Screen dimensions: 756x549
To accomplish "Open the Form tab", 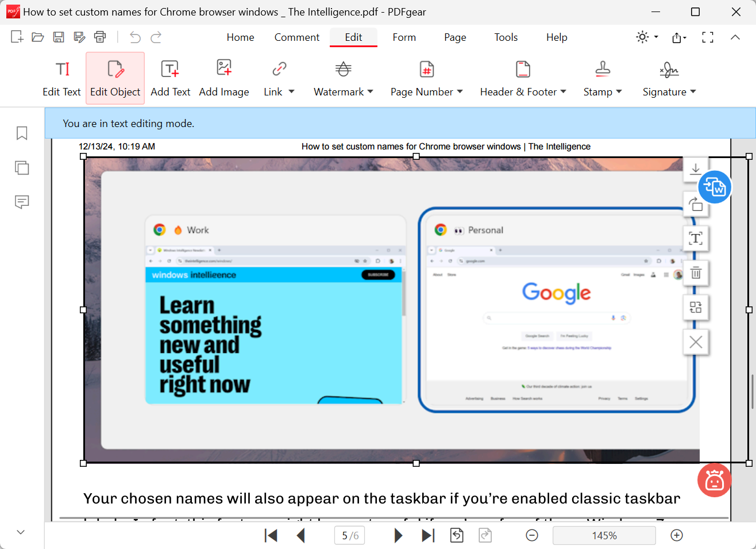I will coord(404,37).
